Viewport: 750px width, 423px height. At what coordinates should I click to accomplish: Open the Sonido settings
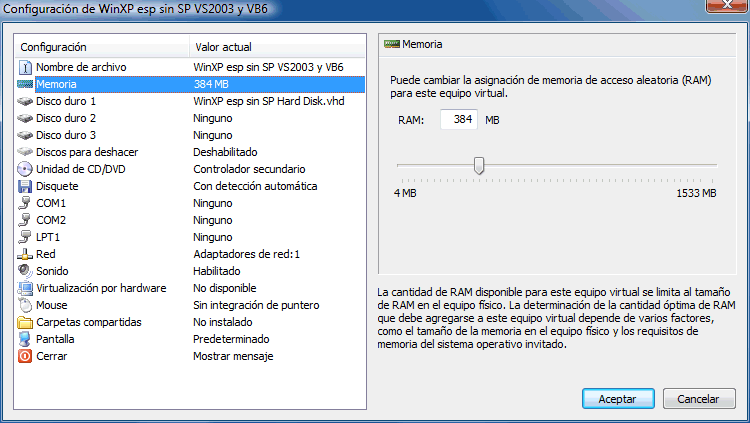pyautogui.click(x=190, y=271)
